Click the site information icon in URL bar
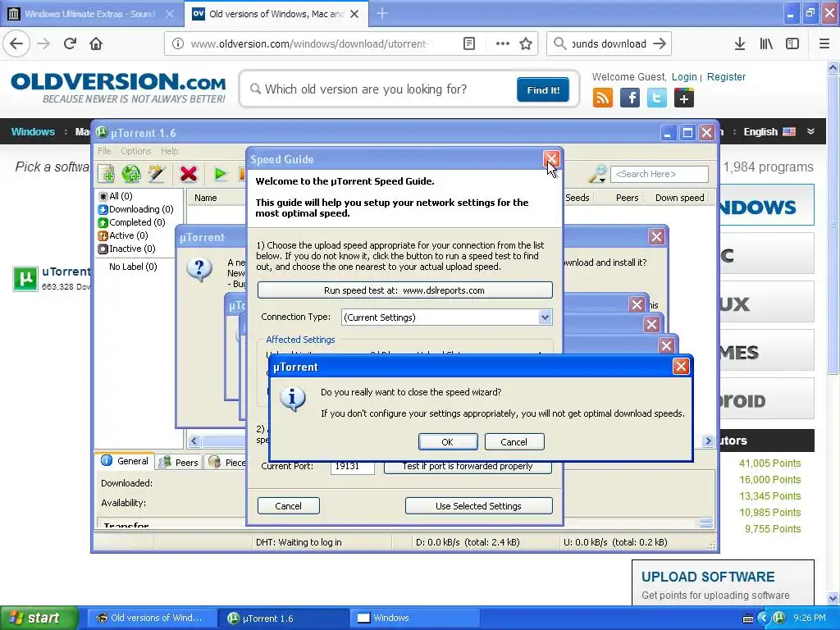This screenshot has height=630, width=840. [x=178, y=44]
